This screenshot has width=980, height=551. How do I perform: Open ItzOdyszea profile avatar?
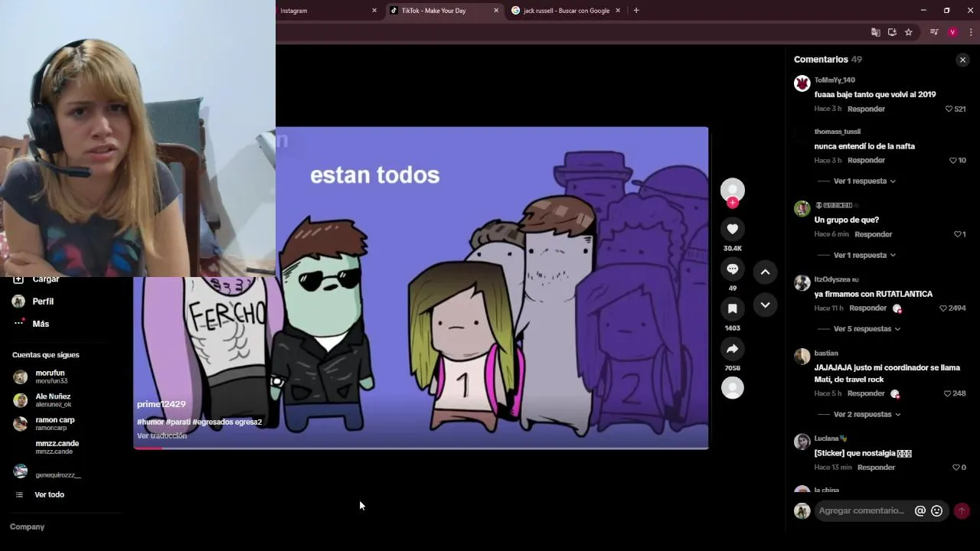(x=802, y=283)
